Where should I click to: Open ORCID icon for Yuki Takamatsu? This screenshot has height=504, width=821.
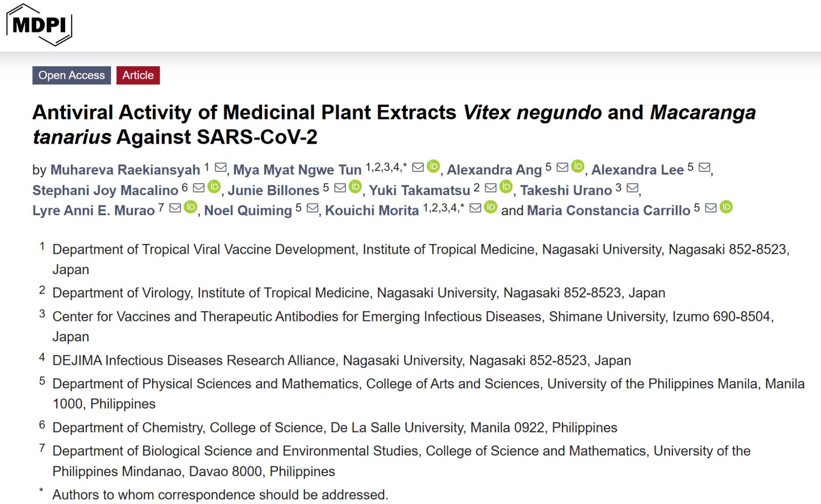pos(505,187)
